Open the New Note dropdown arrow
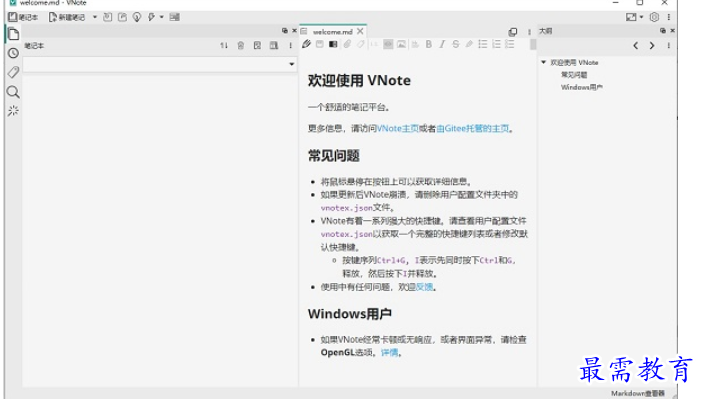Screen dimensions: 701x401 point(95,17)
